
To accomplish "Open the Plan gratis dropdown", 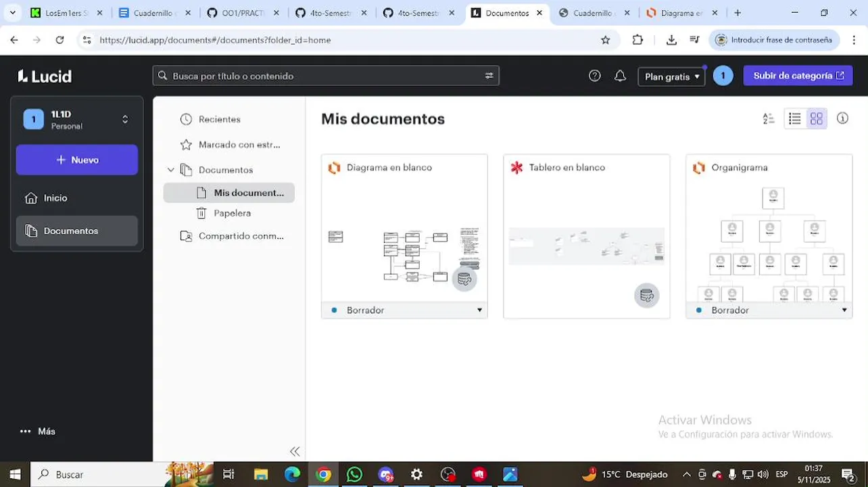I will pyautogui.click(x=671, y=76).
